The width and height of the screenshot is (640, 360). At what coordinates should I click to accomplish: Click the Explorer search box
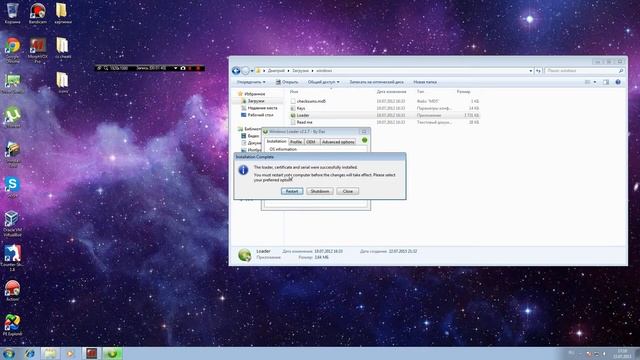[585, 71]
